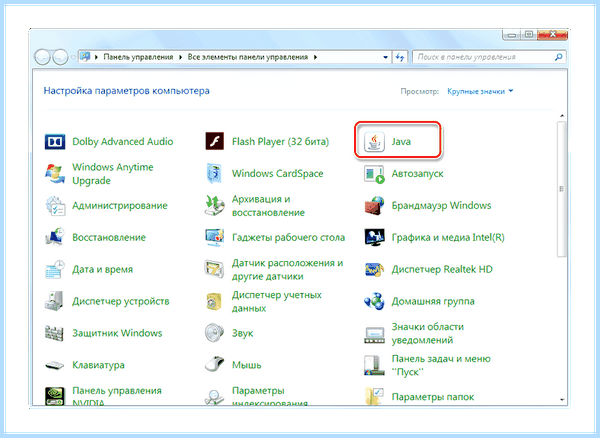Screen dimensions: 600x438
Task: Expand the Крупные значки view dropdown
Action: point(480,91)
